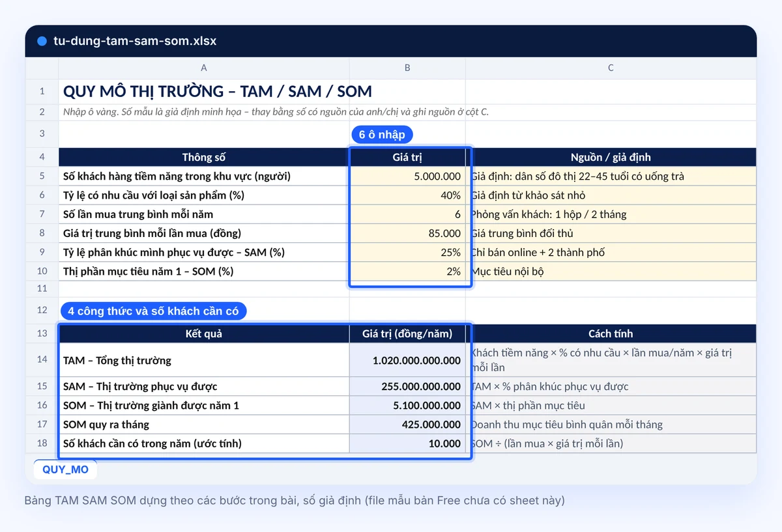Viewport: 782px width, 532px height.
Task: Select result cell 5.100.000.000
Action: [x=407, y=405]
